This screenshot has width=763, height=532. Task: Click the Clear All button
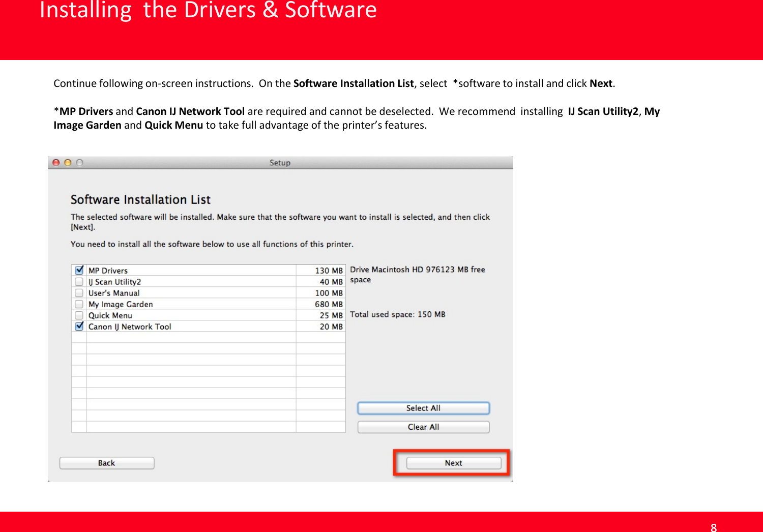(x=423, y=427)
